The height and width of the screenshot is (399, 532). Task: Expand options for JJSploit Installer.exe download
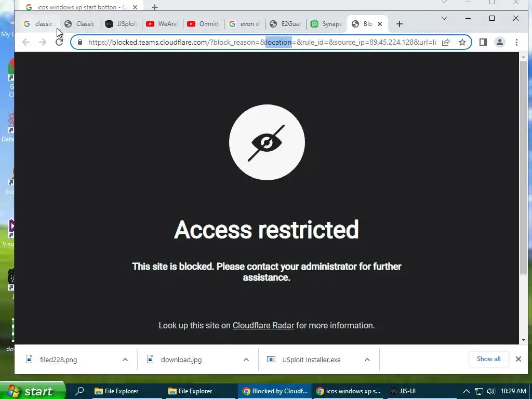tap(367, 360)
